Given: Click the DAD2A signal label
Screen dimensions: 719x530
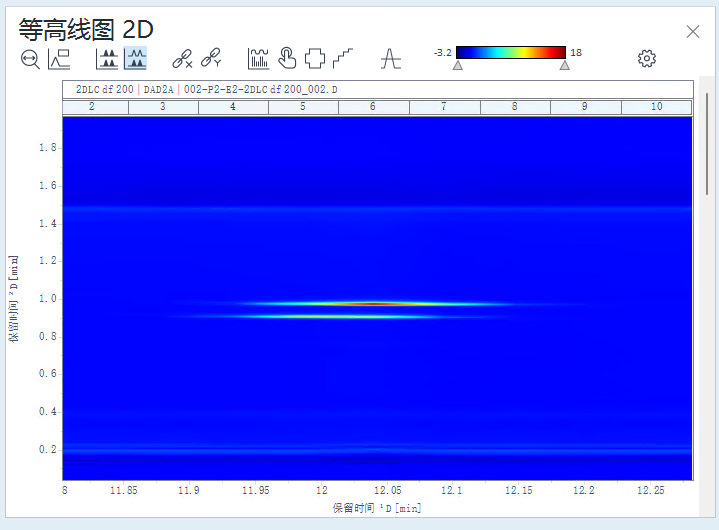Looking at the screenshot, I should click(x=159, y=89).
